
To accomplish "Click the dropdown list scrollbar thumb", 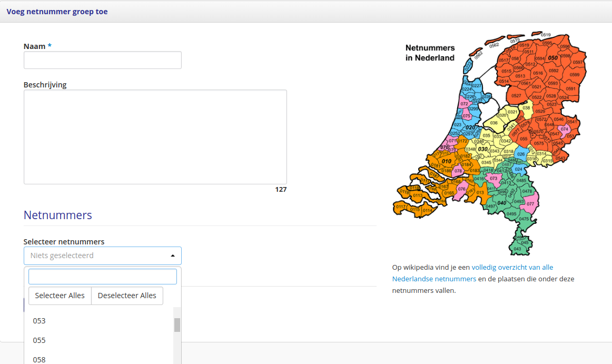I will click(177, 325).
